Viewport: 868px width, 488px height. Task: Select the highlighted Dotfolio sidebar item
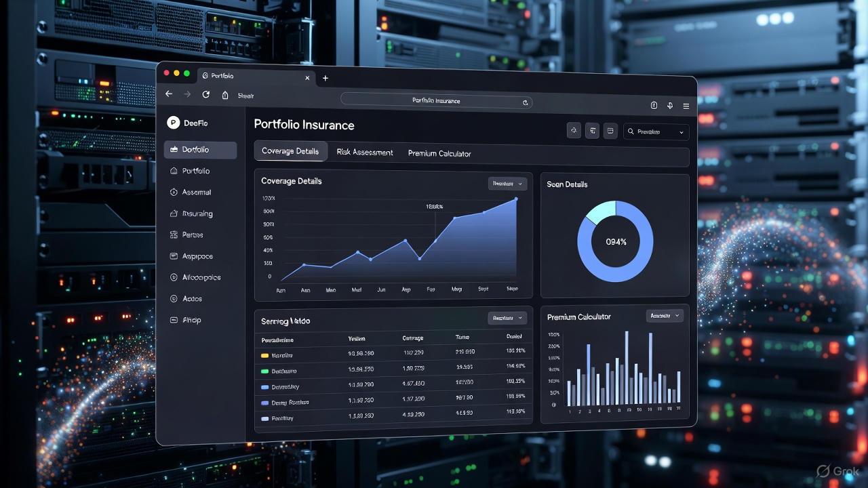click(x=200, y=150)
